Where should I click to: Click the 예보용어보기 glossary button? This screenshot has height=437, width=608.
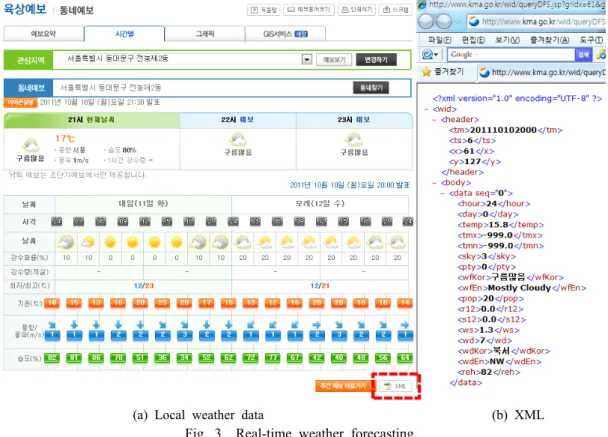coord(309,10)
